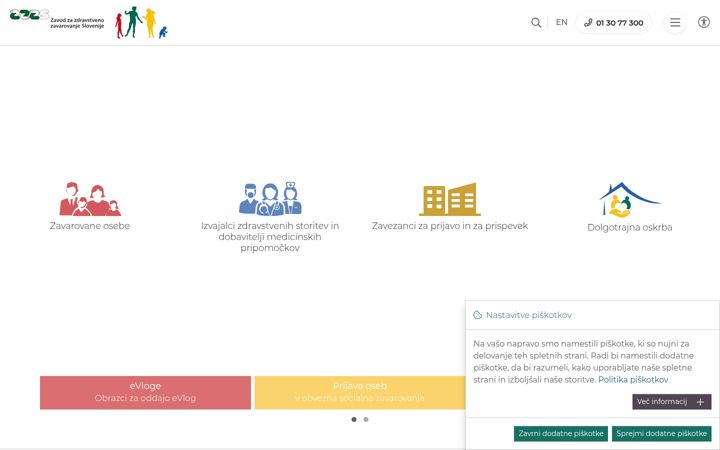Open the Politika piškotkov link
The image size is (720, 450).
click(633, 380)
